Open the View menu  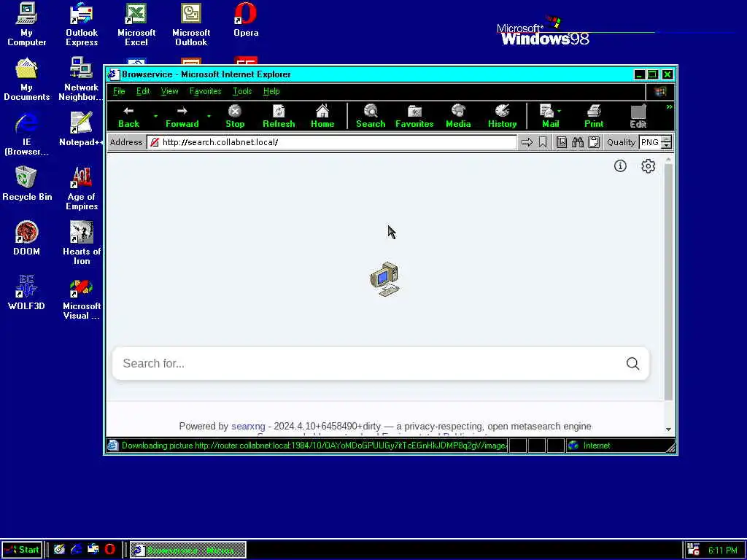point(169,91)
